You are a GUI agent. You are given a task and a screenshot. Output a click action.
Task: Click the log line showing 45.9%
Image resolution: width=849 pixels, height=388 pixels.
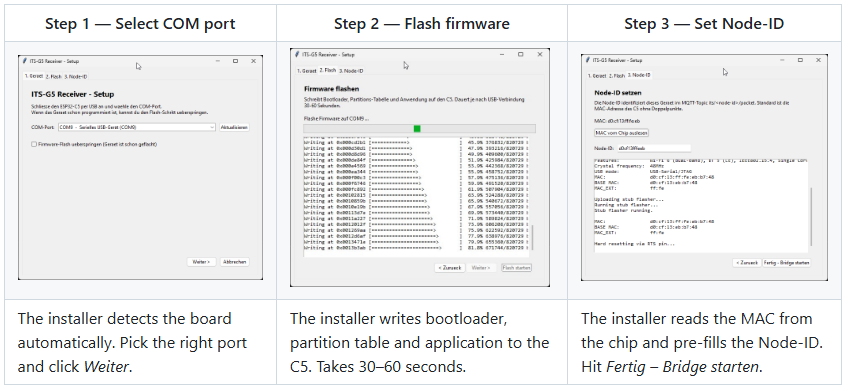click(416, 143)
